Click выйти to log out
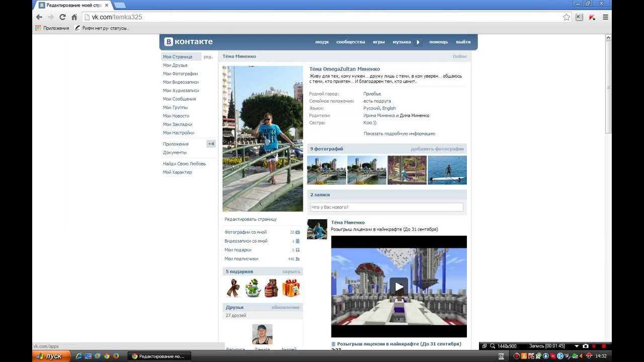The image size is (644, 362). pos(463,42)
